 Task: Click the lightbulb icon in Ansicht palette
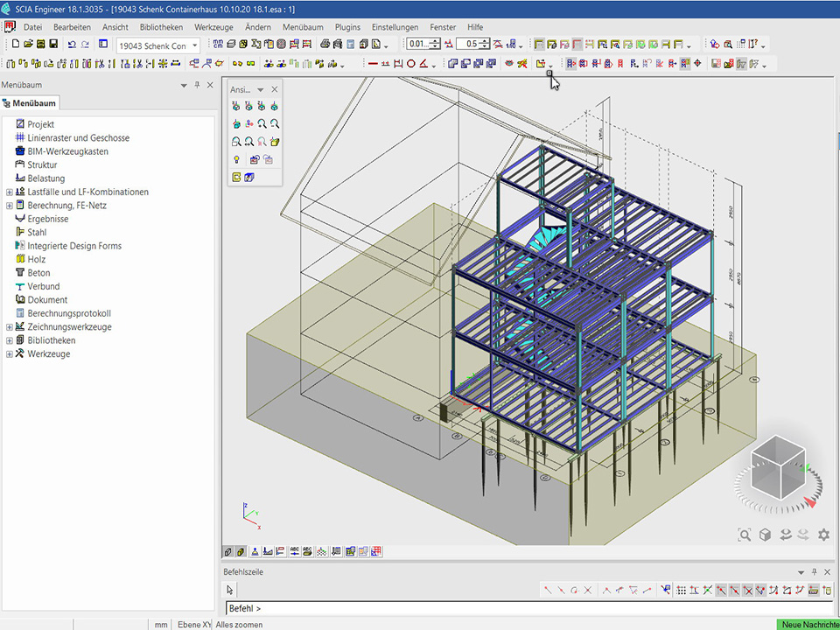point(236,159)
